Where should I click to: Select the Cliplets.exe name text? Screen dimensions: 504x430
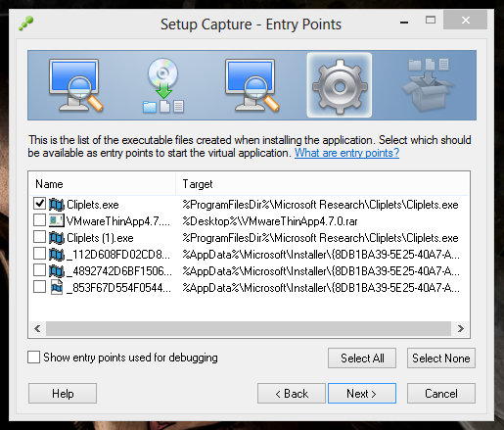(93, 205)
